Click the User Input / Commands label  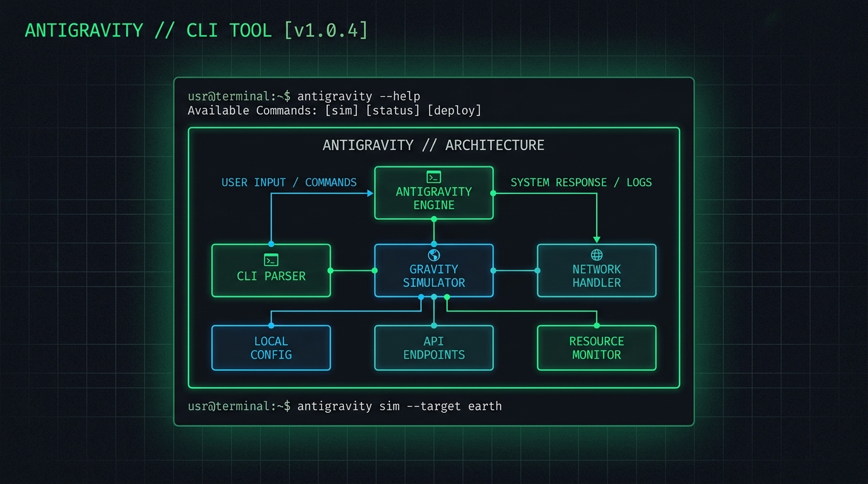coord(289,182)
